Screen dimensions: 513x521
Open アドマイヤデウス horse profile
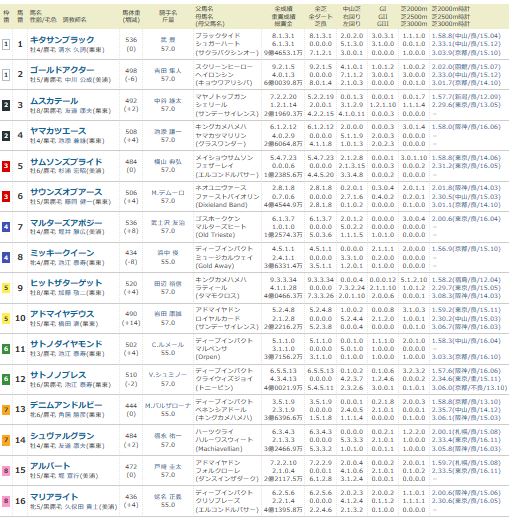coord(62,314)
